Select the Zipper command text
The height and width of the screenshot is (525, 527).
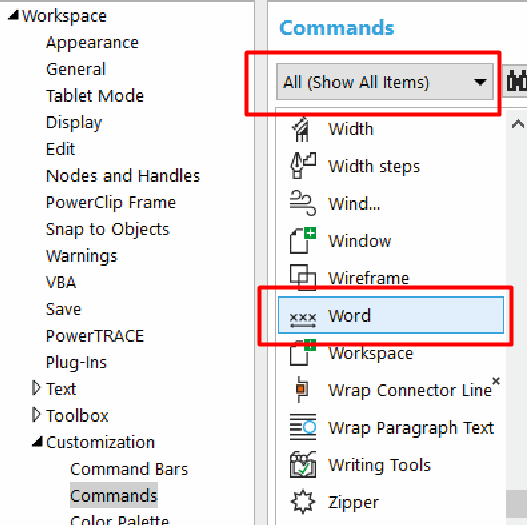pos(353,503)
